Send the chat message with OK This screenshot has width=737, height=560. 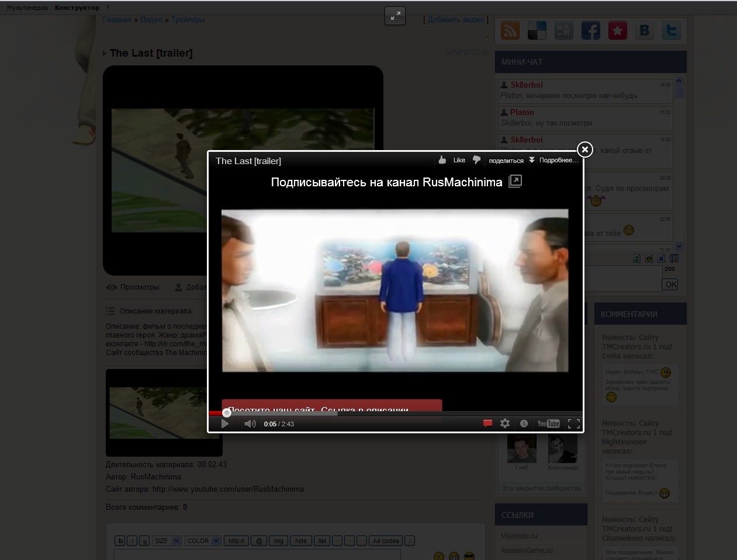670,284
